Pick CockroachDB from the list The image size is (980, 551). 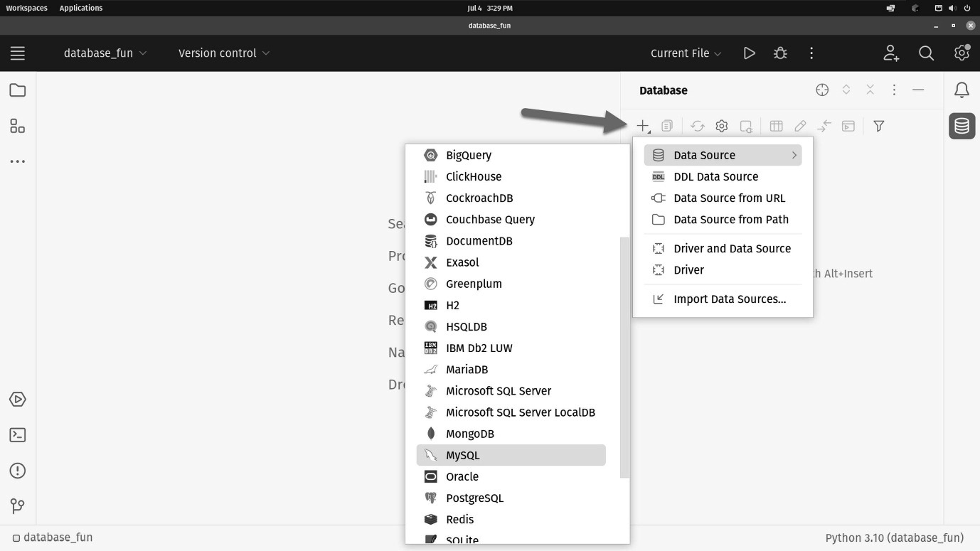[511, 198]
